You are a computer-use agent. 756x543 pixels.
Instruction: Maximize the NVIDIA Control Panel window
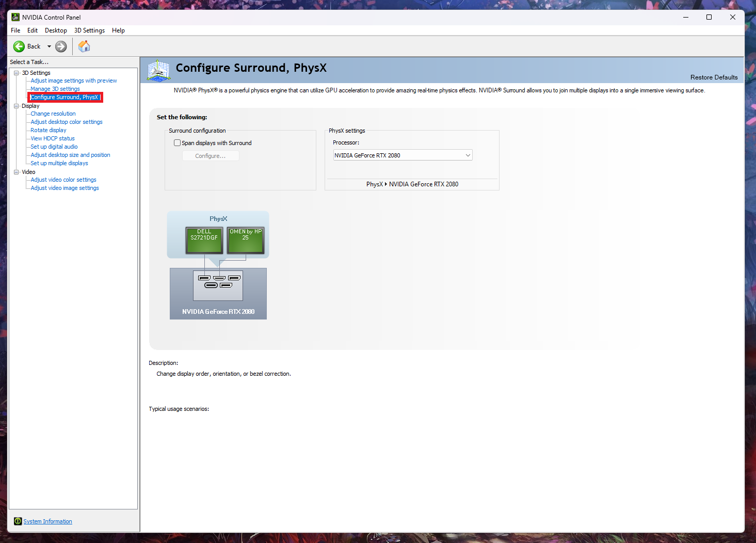pyautogui.click(x=709, y=17)
